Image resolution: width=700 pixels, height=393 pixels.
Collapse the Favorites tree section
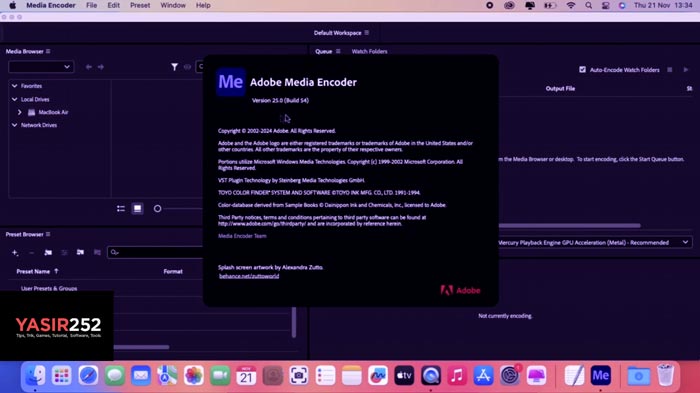14,86
